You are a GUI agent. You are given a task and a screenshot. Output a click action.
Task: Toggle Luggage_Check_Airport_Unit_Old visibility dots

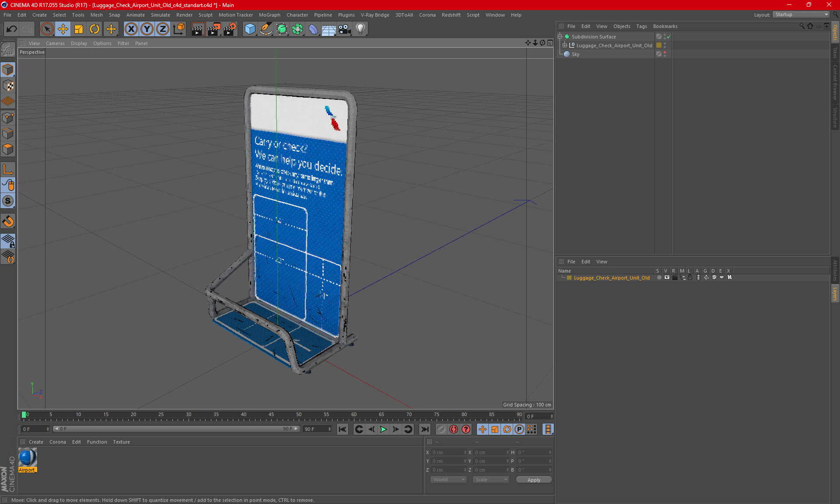pyautogui.click(x=665, y=45)
